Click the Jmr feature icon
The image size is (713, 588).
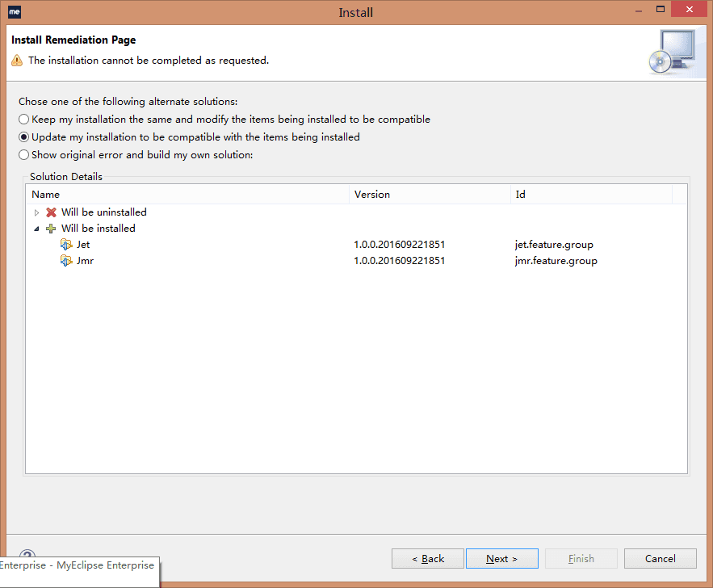66,261
